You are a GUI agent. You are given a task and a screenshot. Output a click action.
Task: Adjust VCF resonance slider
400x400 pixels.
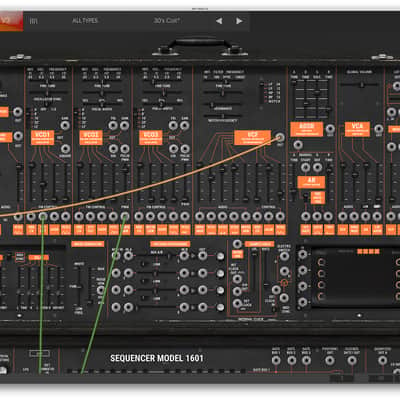223,105
